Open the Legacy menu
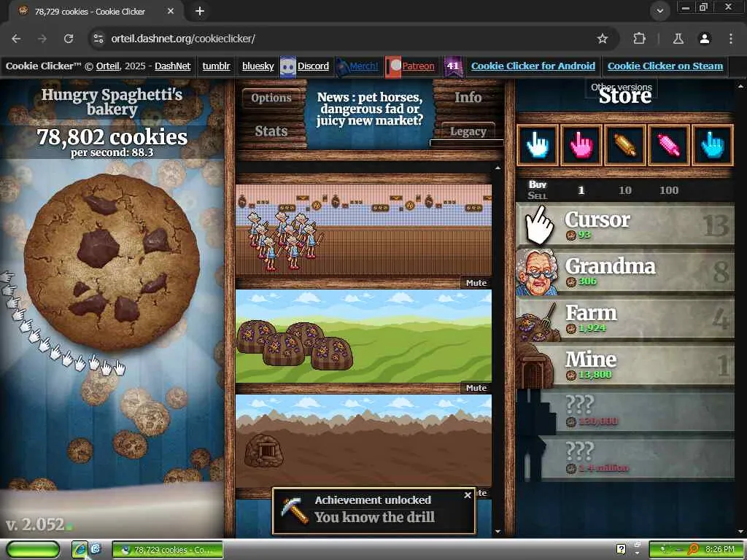Screen dimensions: 747x560 (x=468, y=131)
